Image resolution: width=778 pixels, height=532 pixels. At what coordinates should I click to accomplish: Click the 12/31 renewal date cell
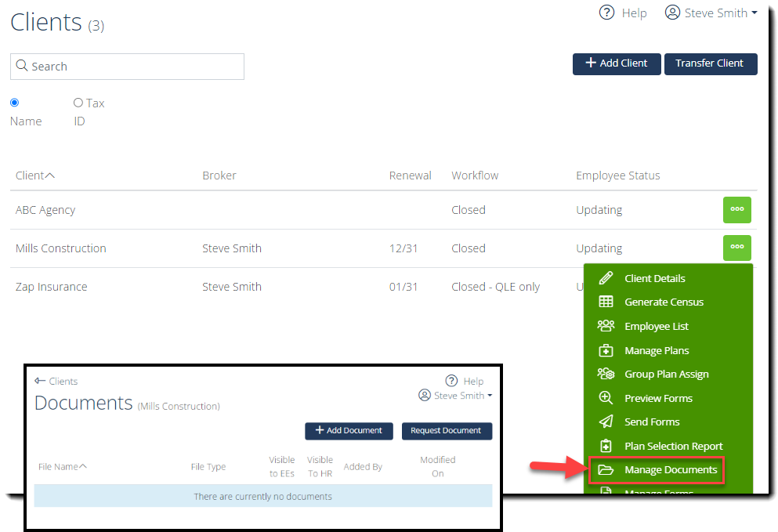pos(403,248)
